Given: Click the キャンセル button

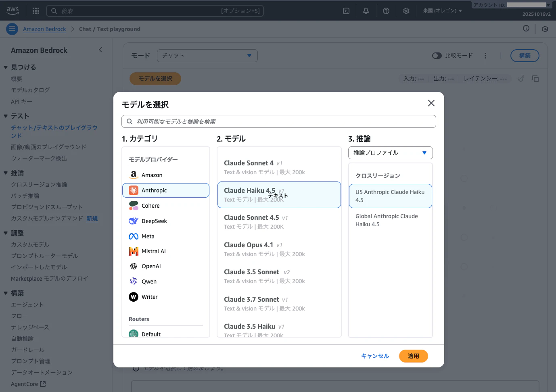Looking at the screenshot, I should (375, 356).
